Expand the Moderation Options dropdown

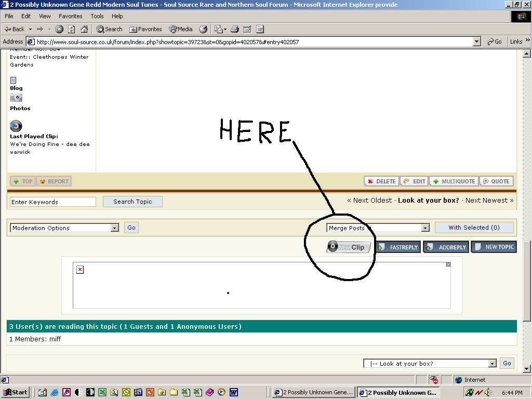tap(115, 228)
